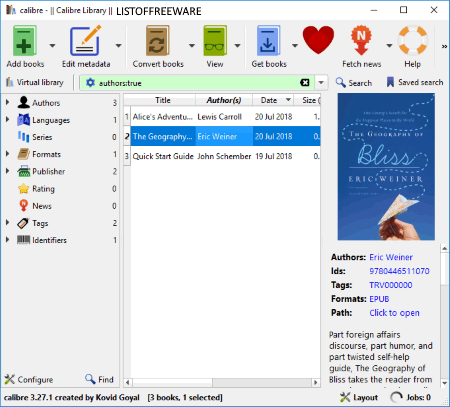The height and width of the screenshot is (407, 450).
Task: Click Find in tag browser
Action: (x=99, y=379)
